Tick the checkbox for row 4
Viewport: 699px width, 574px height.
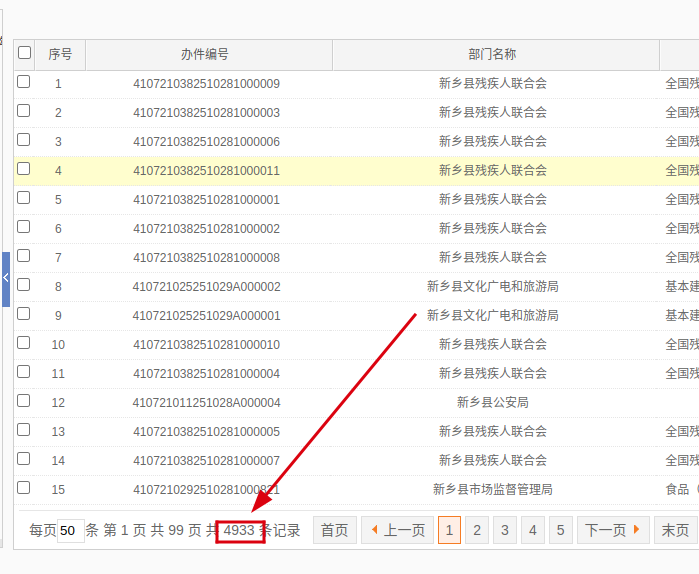(x=24, y=169)
